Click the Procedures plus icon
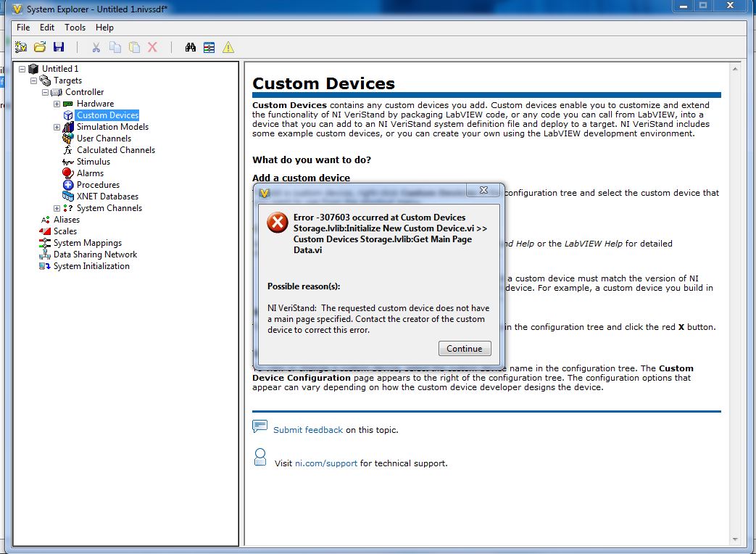This screenshot has height=554, width=756. 68,185
